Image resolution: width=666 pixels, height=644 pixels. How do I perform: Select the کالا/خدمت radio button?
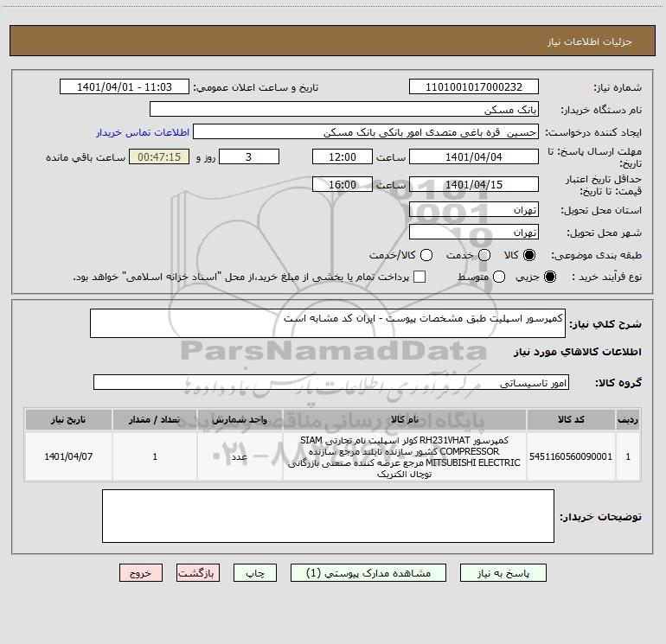coord(426,255)
